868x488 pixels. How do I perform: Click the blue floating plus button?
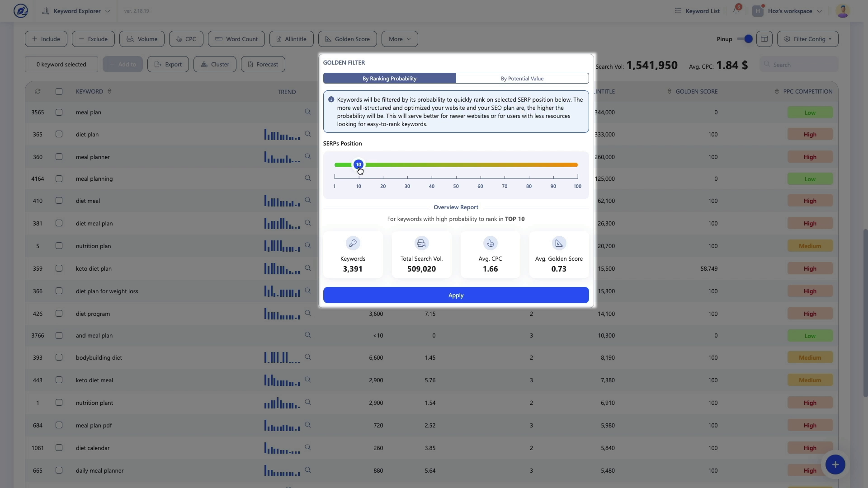[835, 465]
